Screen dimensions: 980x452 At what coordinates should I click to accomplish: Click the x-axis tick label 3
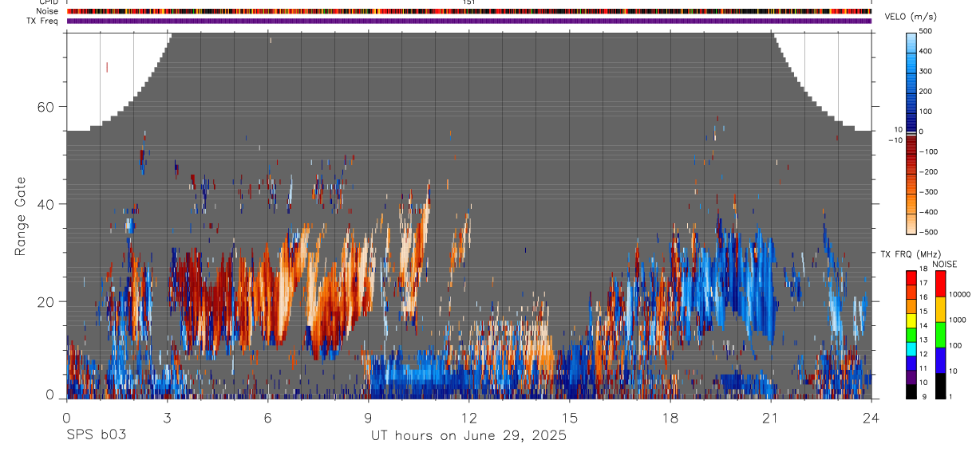click(x=167, y=417)
